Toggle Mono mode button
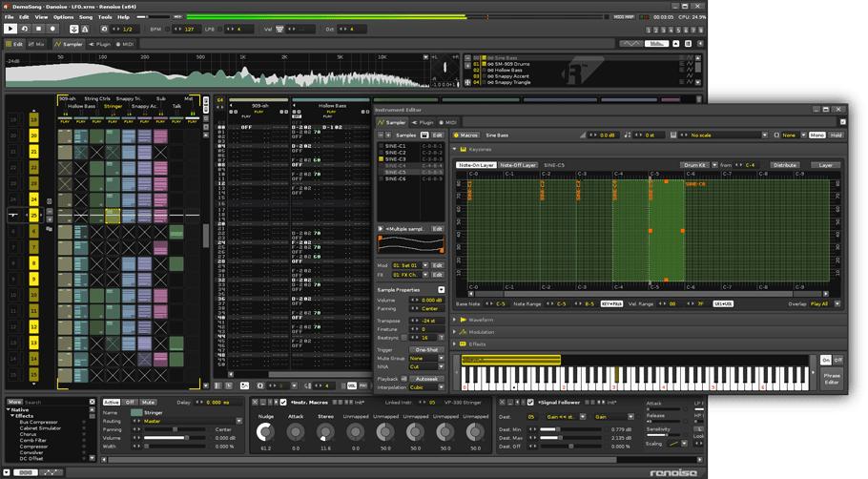Viewport: 868px width, 479px height. click(x=816, y=135)
